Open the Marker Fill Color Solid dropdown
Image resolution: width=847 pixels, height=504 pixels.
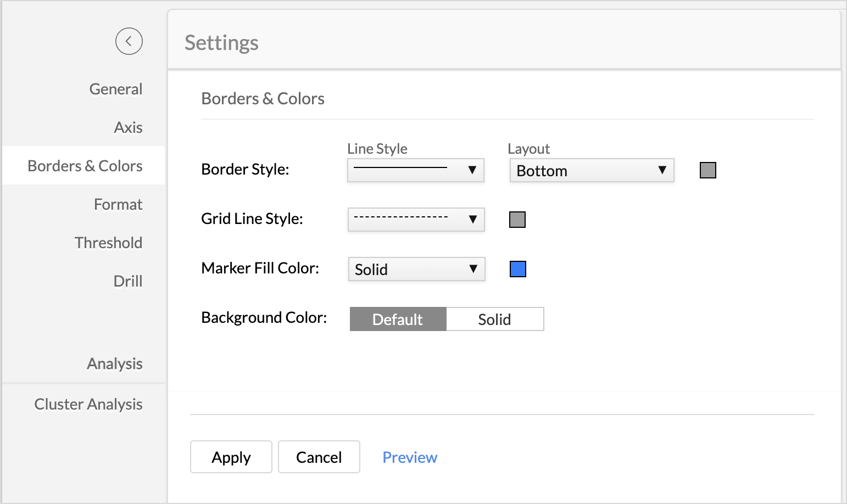tap(416, 269)
